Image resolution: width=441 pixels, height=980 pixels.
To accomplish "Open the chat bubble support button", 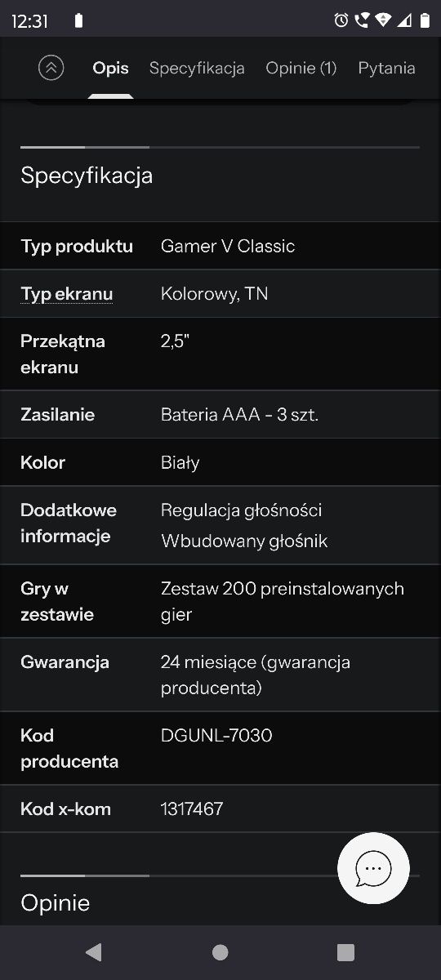I will 373,868.
